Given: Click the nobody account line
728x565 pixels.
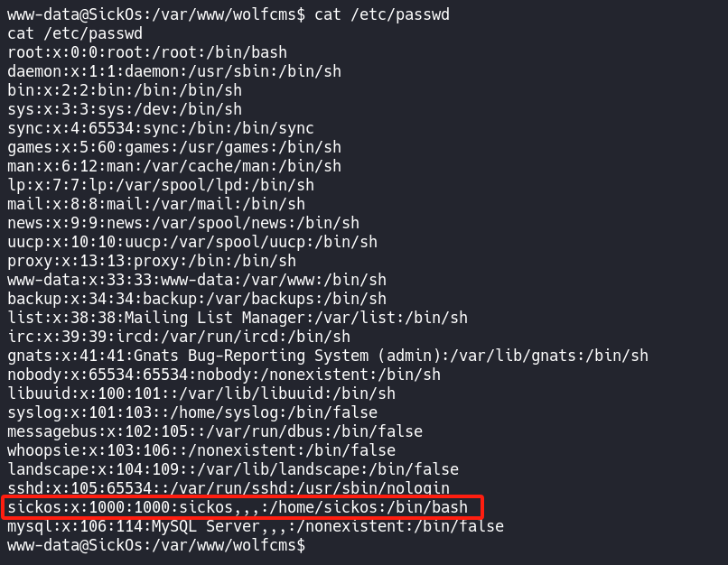Looking at the screenshot, I should tap(224, 375).
